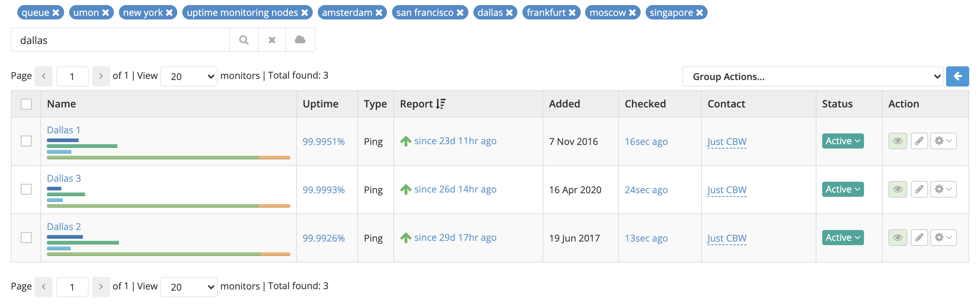Open Just CBW contact for Dallas 1

[727, 141]
